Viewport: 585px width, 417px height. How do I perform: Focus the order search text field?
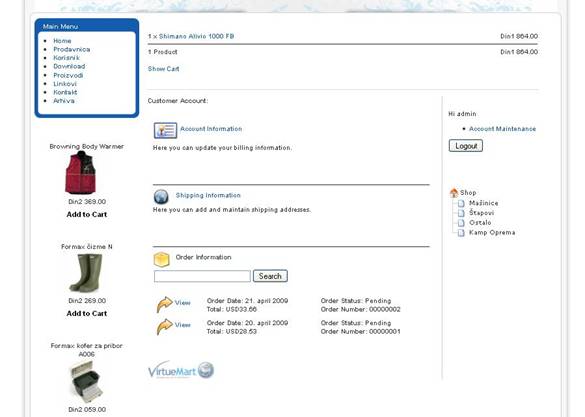coord(202,276)
